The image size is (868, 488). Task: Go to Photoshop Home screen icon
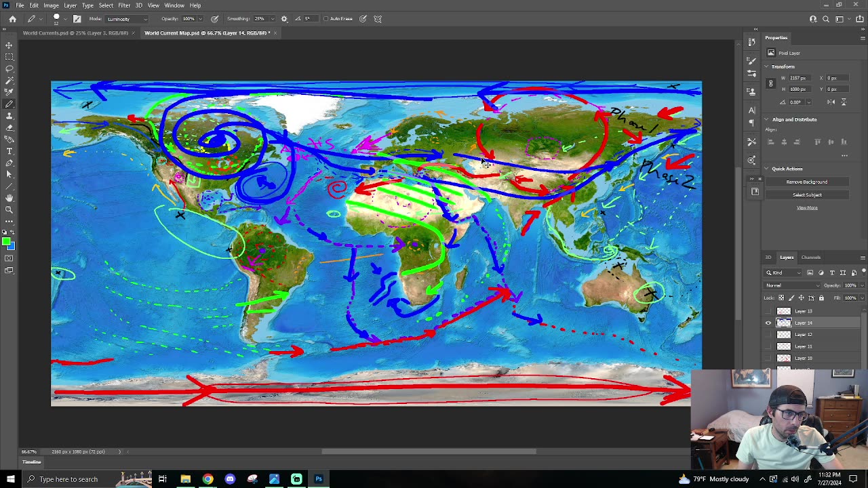click(x=12, y=19)
